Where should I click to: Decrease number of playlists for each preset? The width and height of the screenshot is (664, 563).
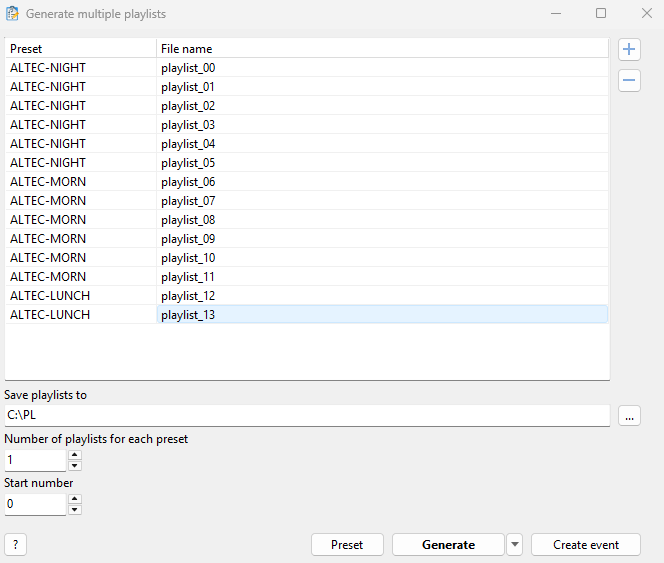(75, 465)
